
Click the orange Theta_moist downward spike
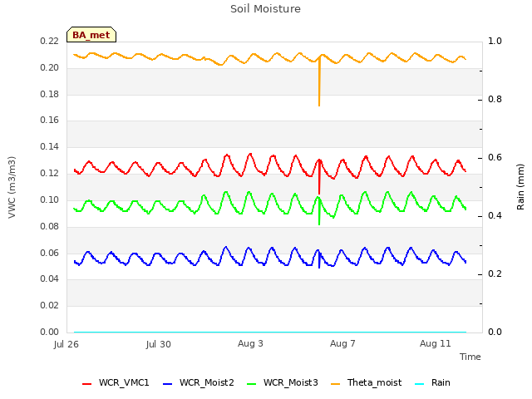[x=319, y=83]
